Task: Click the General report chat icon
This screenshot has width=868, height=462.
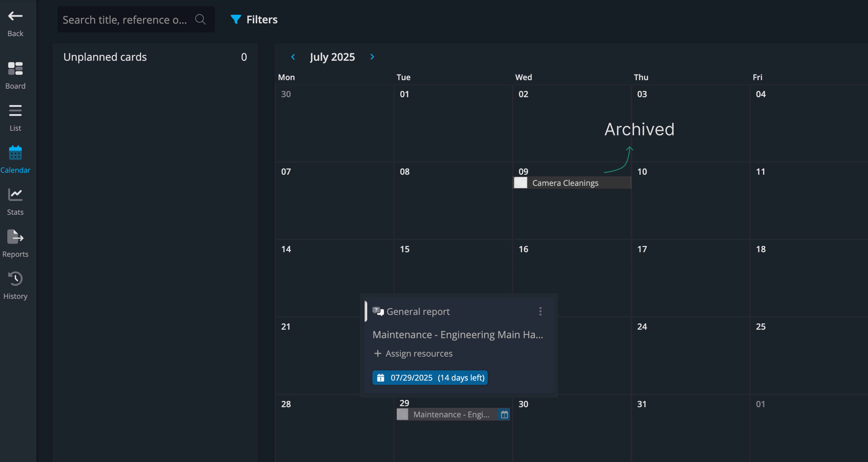Action: click(x=378, y=311)
